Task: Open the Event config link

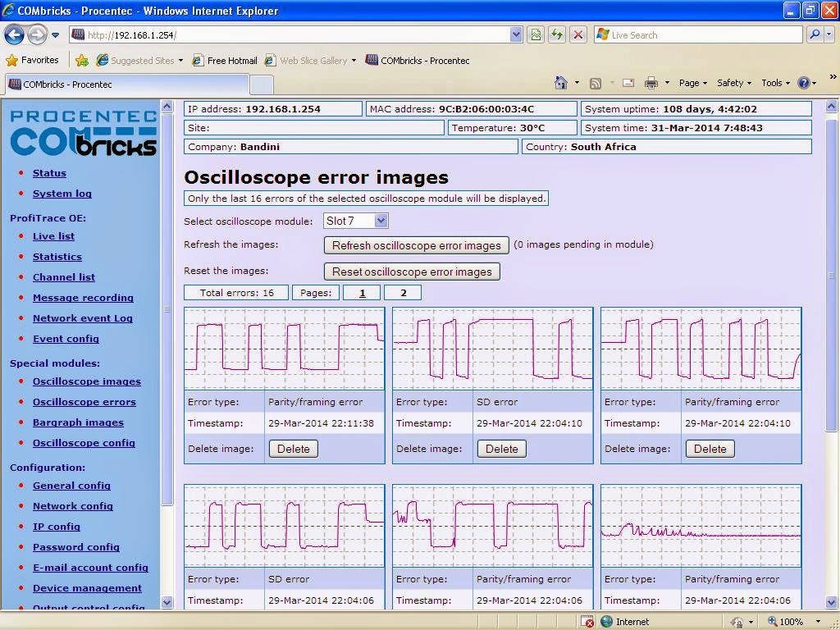Action: pyautogui.click(x=66, y=339)
